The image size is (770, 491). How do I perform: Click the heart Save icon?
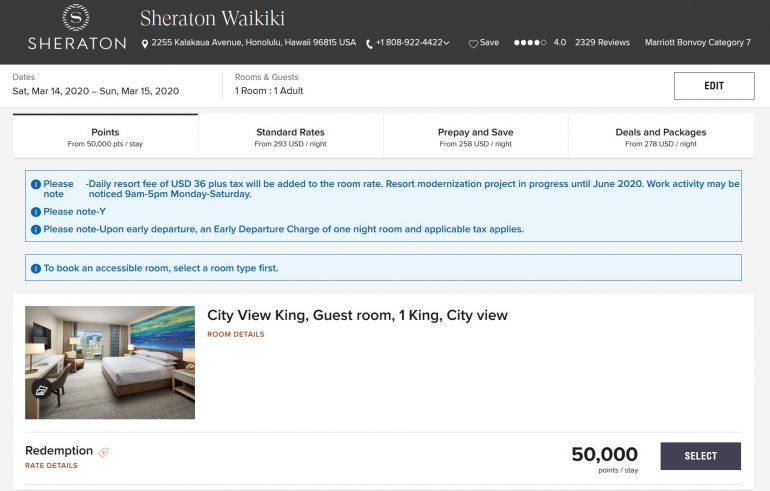pyautogui.click(x=473, y=44)
